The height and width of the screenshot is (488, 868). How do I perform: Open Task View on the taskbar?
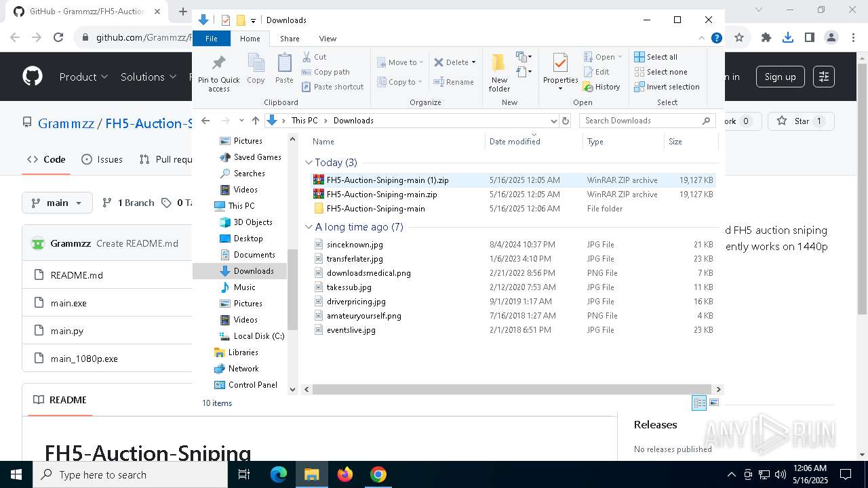[x=245, y=474]
